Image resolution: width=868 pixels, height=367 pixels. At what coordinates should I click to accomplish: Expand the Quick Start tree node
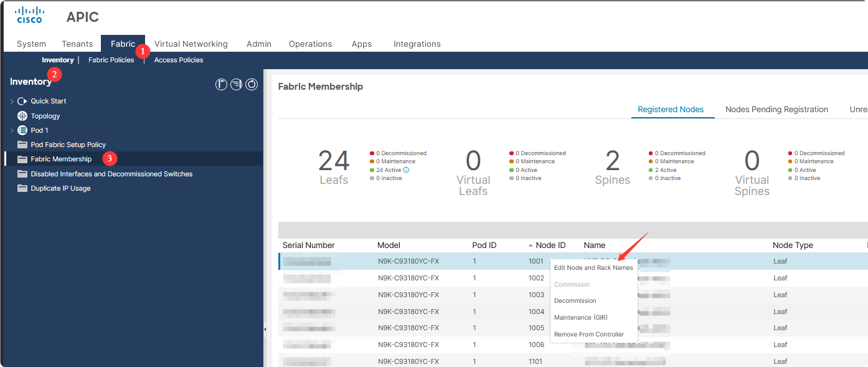[12, 101]
